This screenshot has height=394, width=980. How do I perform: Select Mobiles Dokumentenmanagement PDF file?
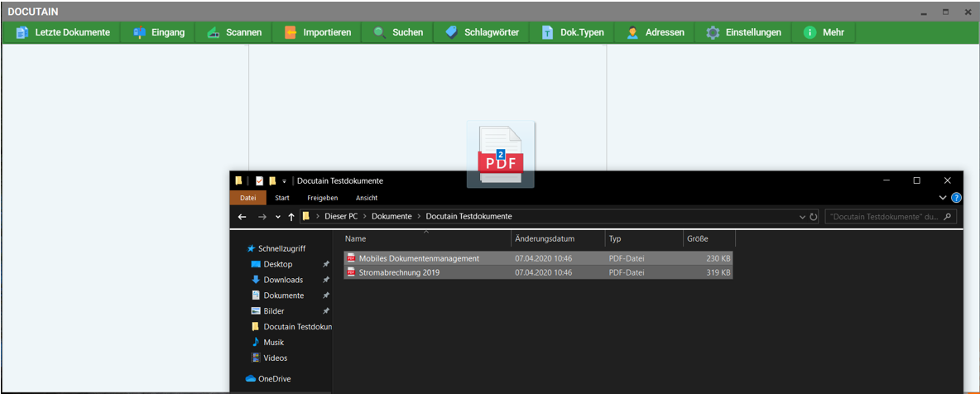538,258
